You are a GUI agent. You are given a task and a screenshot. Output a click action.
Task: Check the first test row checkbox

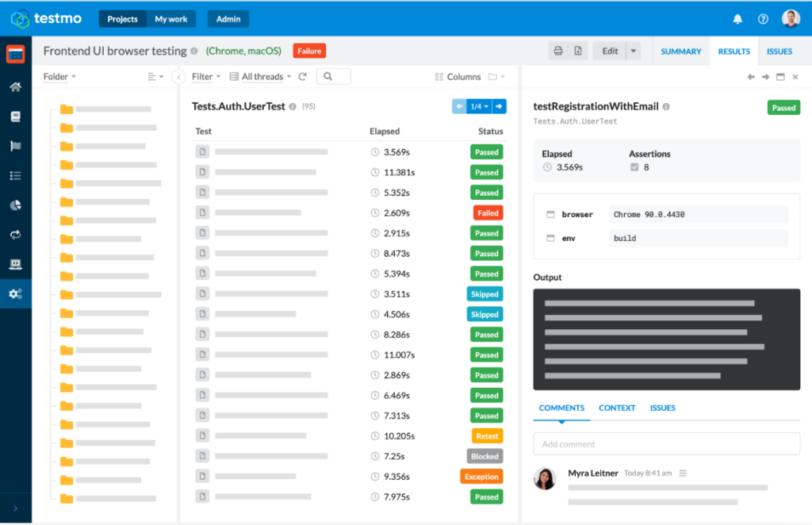tap(201, 151)
